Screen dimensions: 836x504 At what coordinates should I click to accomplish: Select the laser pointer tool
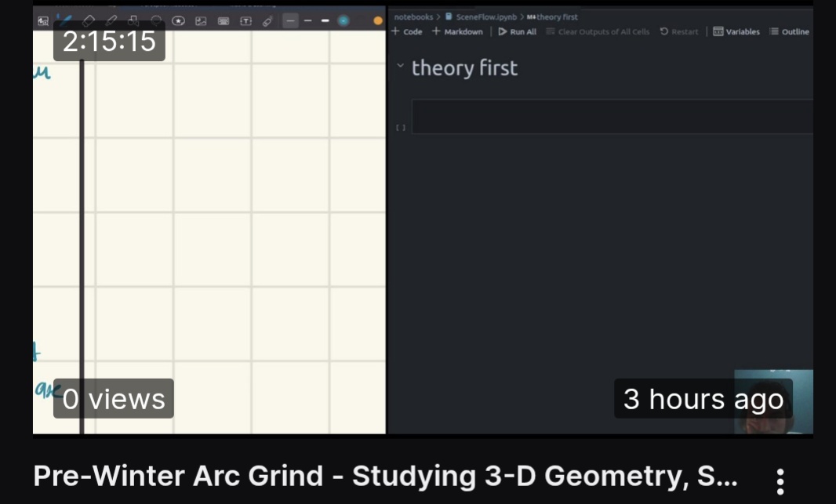[x=267, y=21]
